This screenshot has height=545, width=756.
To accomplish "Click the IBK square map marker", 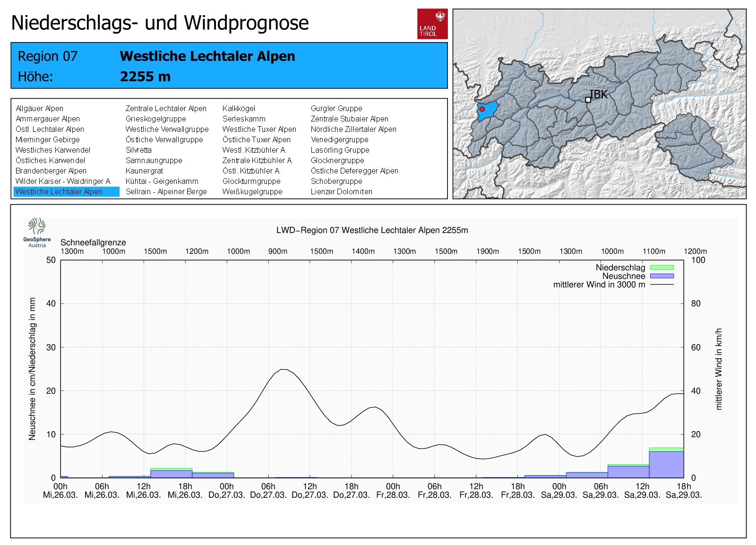I will pos(588,100).
